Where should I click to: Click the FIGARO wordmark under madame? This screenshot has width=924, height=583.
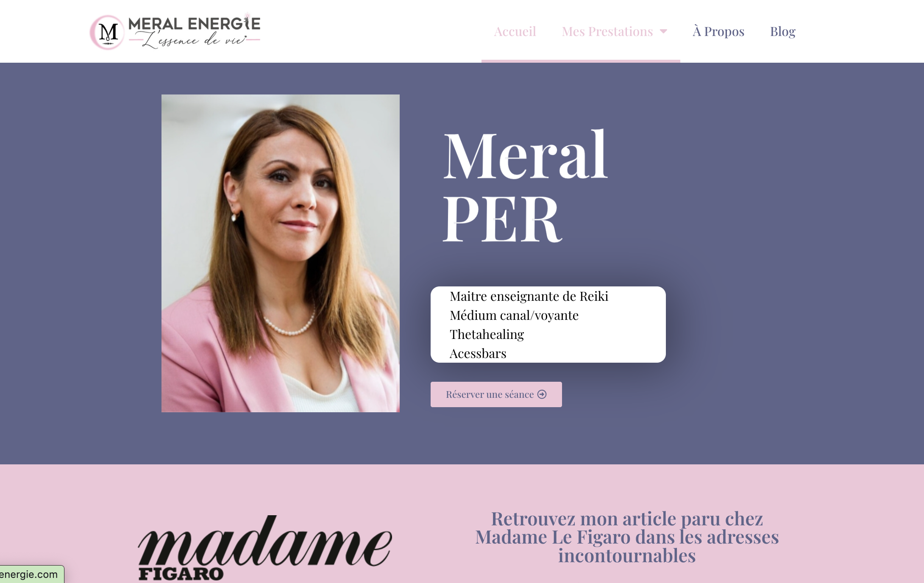[181, 574]
